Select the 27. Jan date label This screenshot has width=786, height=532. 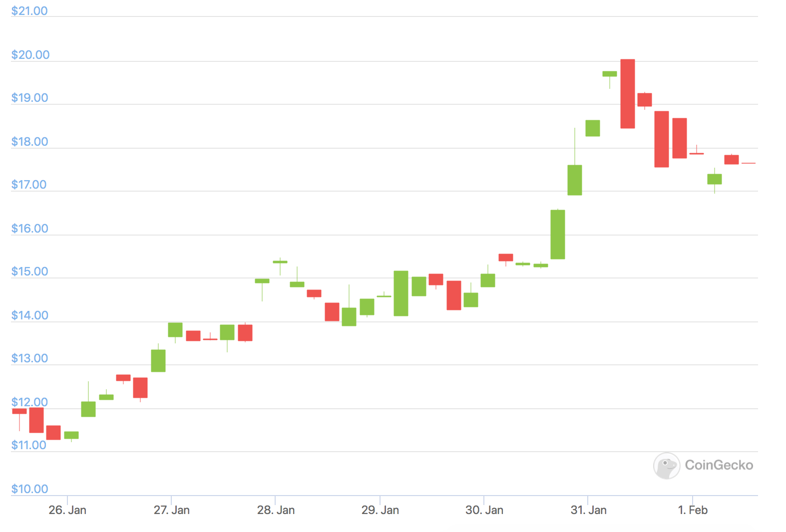[172, 510]
